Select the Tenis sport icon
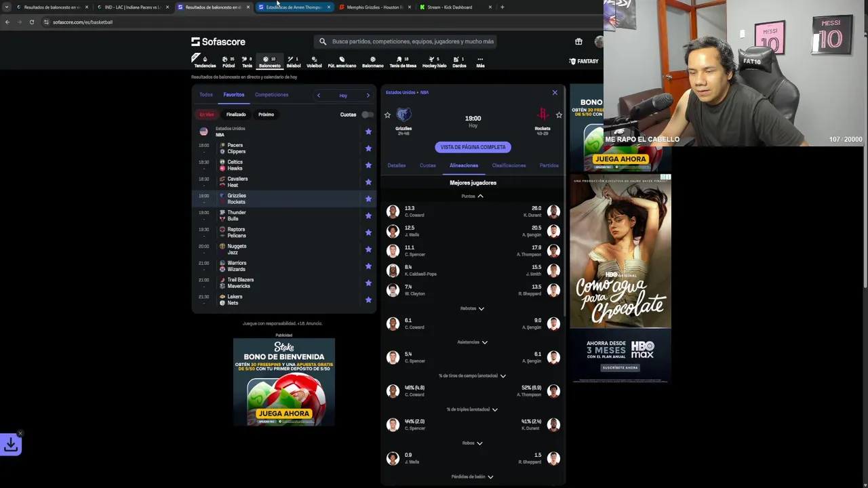868x488 pixels. coord(247,62)
